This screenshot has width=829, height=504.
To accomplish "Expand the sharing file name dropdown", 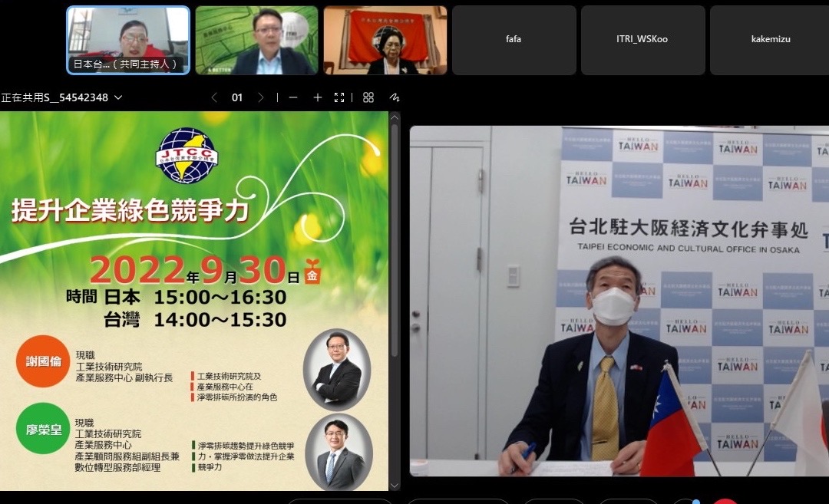I will [118, 97].
